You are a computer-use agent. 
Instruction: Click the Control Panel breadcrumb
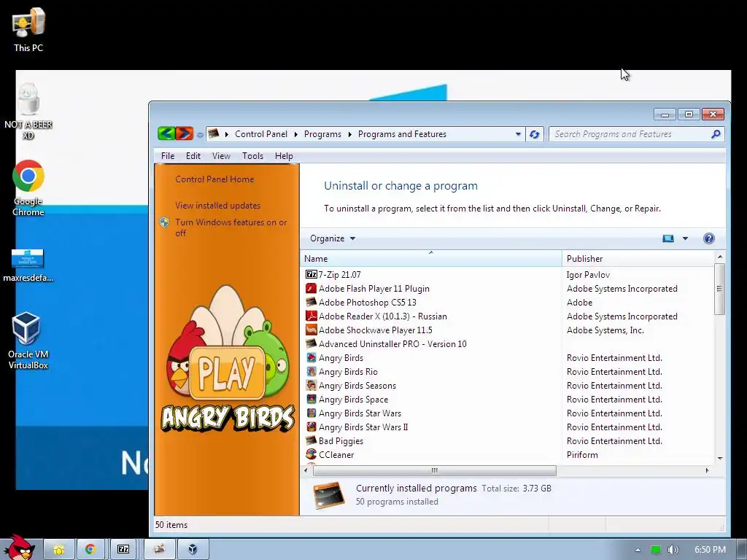point(261,134)
